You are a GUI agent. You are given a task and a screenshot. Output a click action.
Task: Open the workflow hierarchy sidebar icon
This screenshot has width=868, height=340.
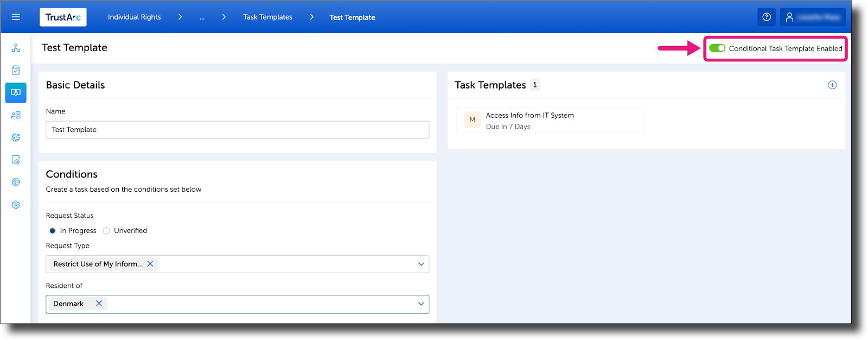tap(16, 48)
